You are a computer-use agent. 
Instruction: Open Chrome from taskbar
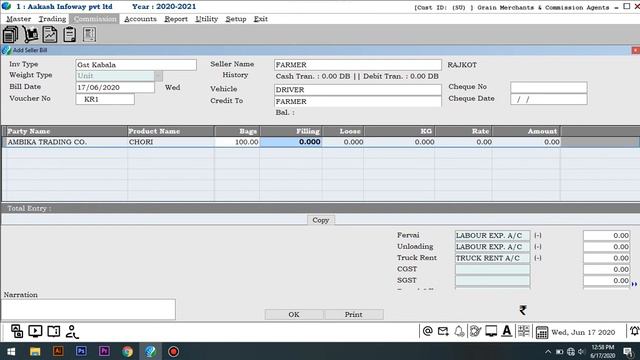click(x=127, y=351)
